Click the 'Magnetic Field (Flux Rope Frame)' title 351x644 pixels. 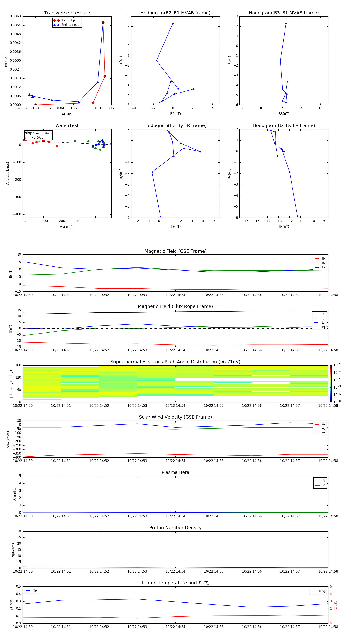[x=175, y=307]
